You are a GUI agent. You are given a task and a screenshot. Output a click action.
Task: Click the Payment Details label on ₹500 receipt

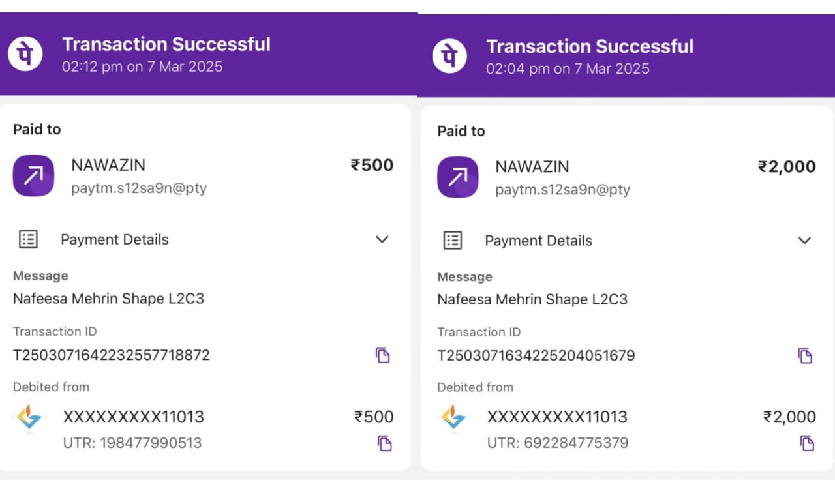click(114, 239)
